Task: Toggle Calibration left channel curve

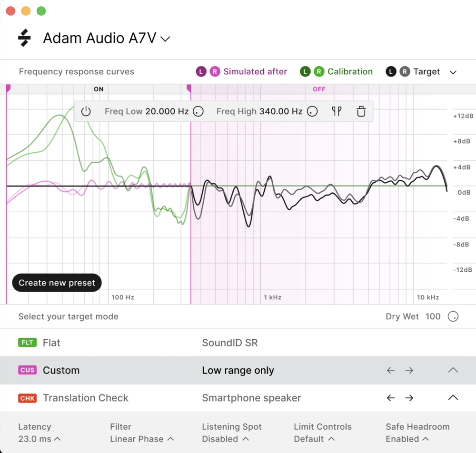Action: click(305, 71)
